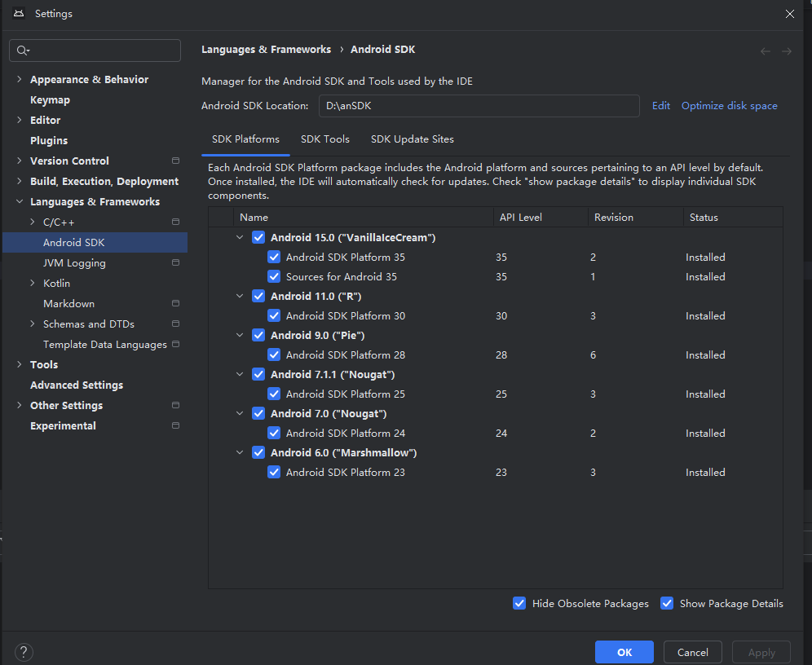Collapse the Android 7.1.1 Nougat group
Image resolution: width=812 pixels, height=665 pixels.
coord(240,374)
